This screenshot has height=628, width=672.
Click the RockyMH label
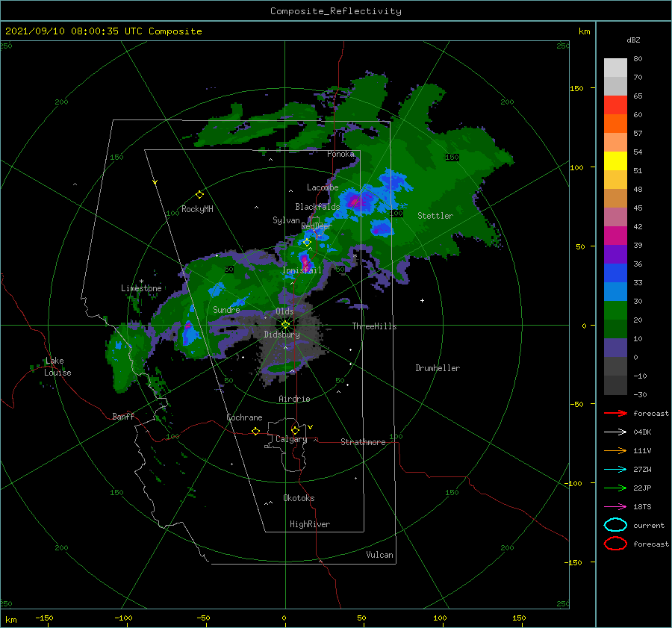point(197,209)
